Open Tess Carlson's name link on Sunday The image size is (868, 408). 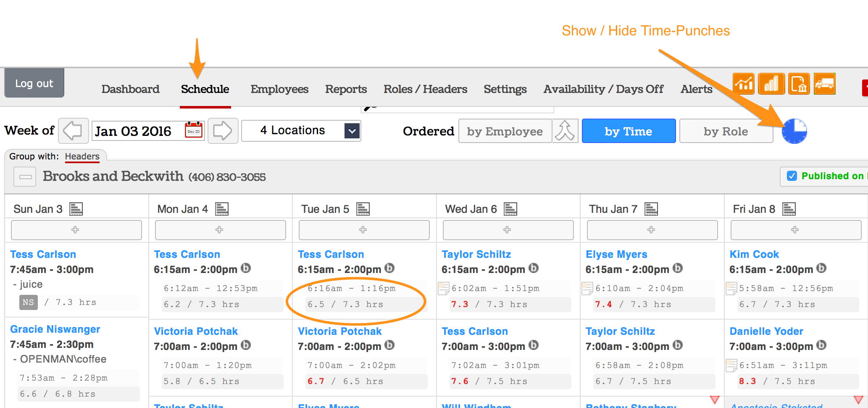(43, 254)
